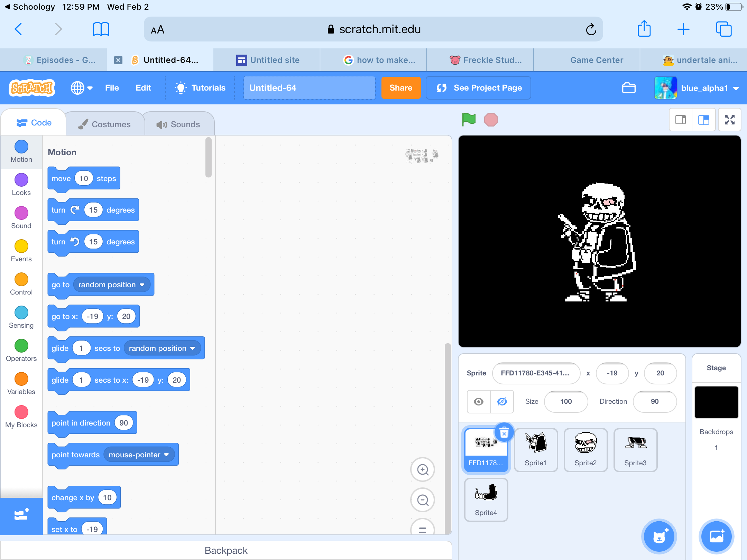Click See Project Page
This screenshot has width=747, height=560.
coord(478,88)
